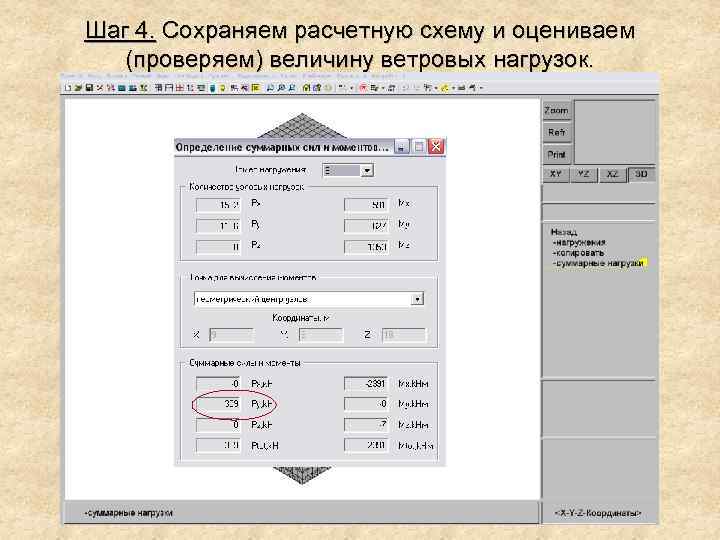Click the red circular toolbar icon
This screenshot has height=540, width=720.
[x=363, y=88]
